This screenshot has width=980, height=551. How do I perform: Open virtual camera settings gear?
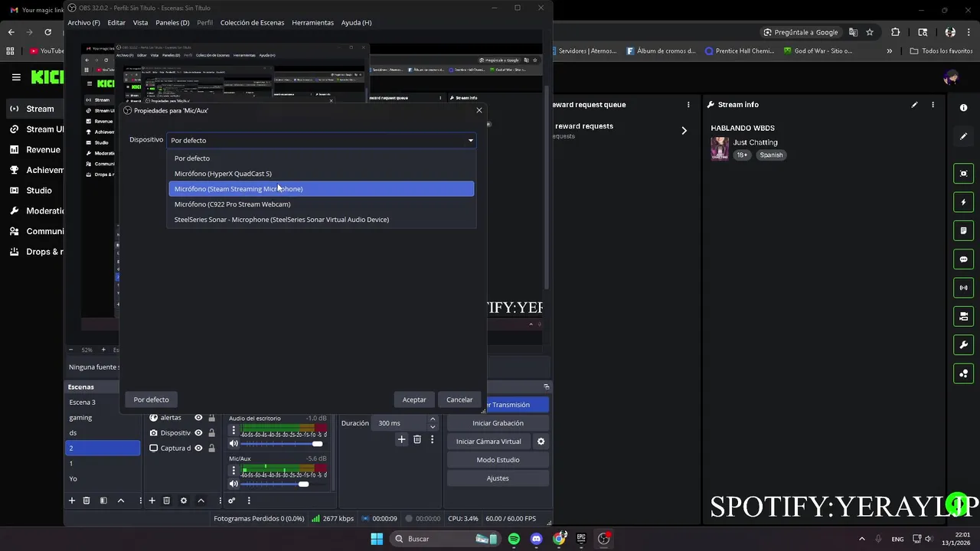pyautogui.click(x=541, y=442)
